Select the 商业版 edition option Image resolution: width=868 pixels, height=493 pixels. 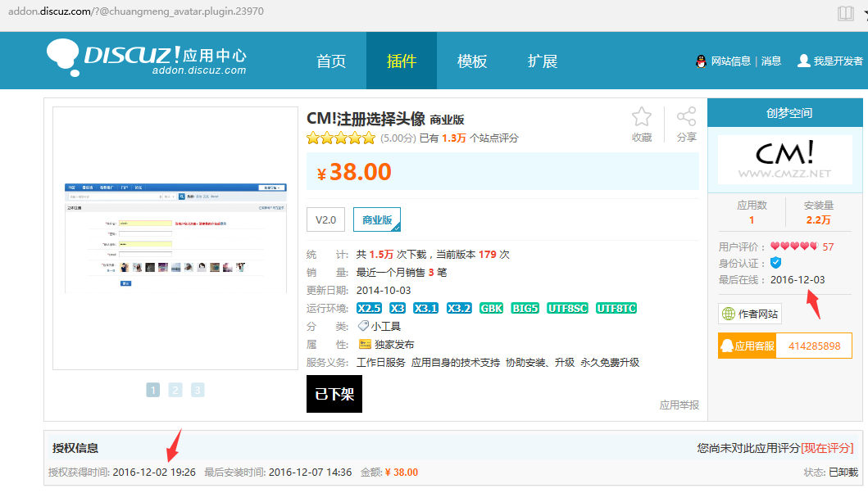point(377,219)
